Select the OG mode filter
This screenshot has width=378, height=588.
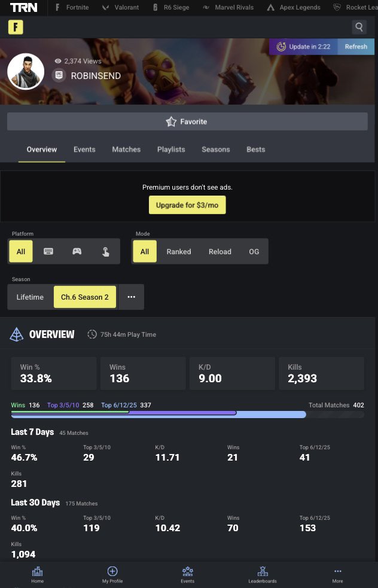pyautogui.click(x=254, y=251)
